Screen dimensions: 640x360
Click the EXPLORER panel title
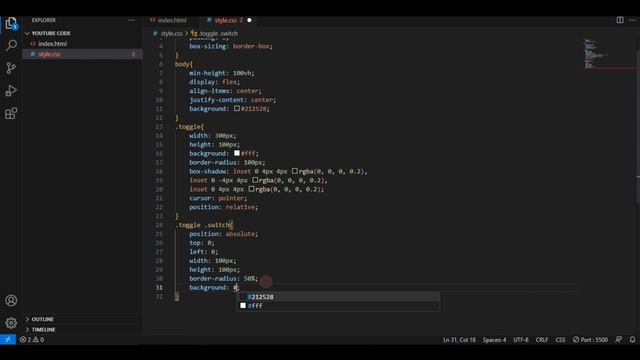[x=44, y=20]
